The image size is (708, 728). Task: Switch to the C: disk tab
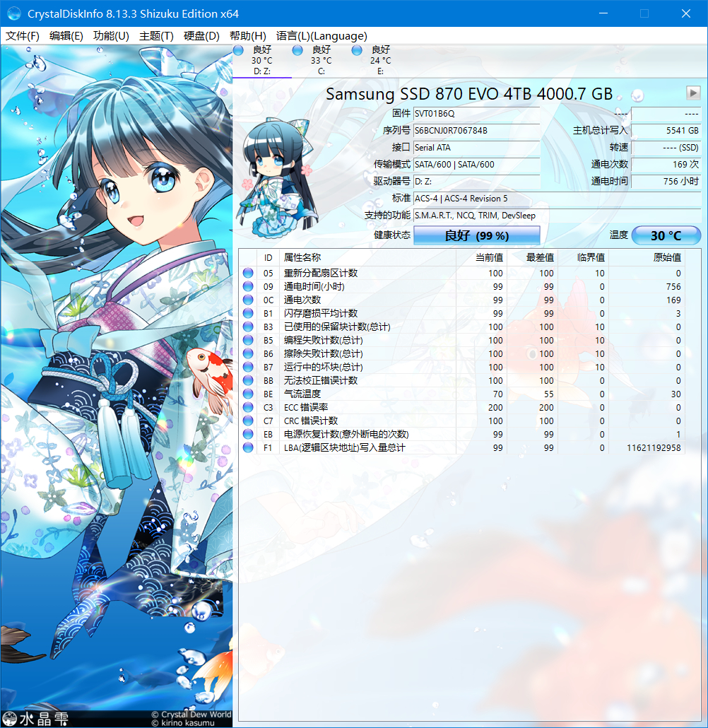pyautogui.click(x=321, y=60)
